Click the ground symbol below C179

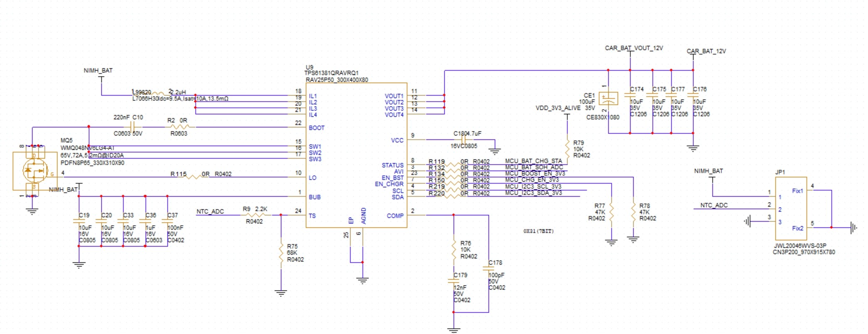click(454, 330)
